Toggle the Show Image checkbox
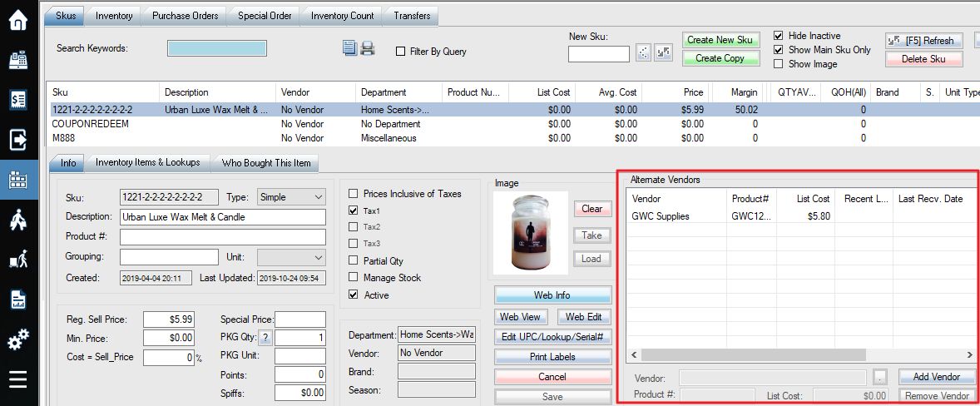The image size is (980, 406). pyautogui.click(x=778, y=64)
